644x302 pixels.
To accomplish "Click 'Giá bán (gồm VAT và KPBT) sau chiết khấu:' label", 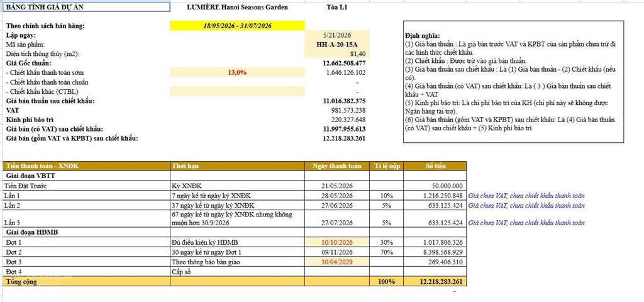I will click(72, 138).
